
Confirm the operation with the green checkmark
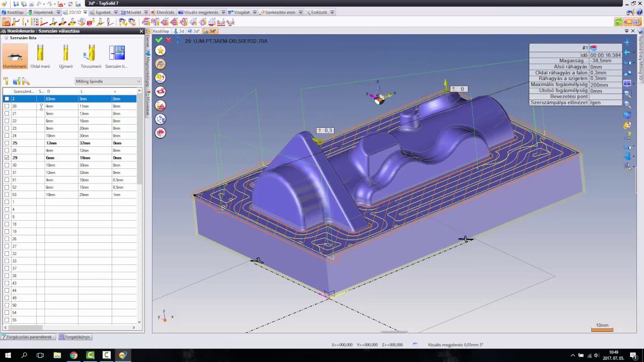click(x=159, y=40)
